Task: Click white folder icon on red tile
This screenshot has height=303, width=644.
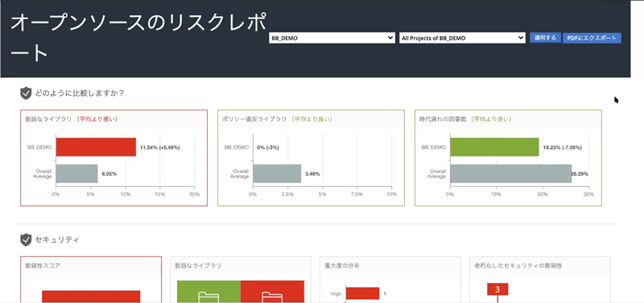Action: [272, 297]
